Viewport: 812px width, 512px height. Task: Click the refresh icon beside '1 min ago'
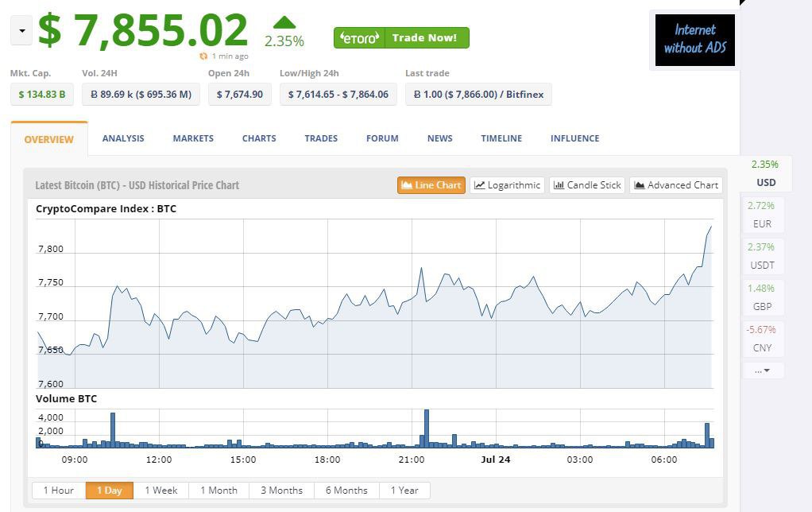coord(203,56)
